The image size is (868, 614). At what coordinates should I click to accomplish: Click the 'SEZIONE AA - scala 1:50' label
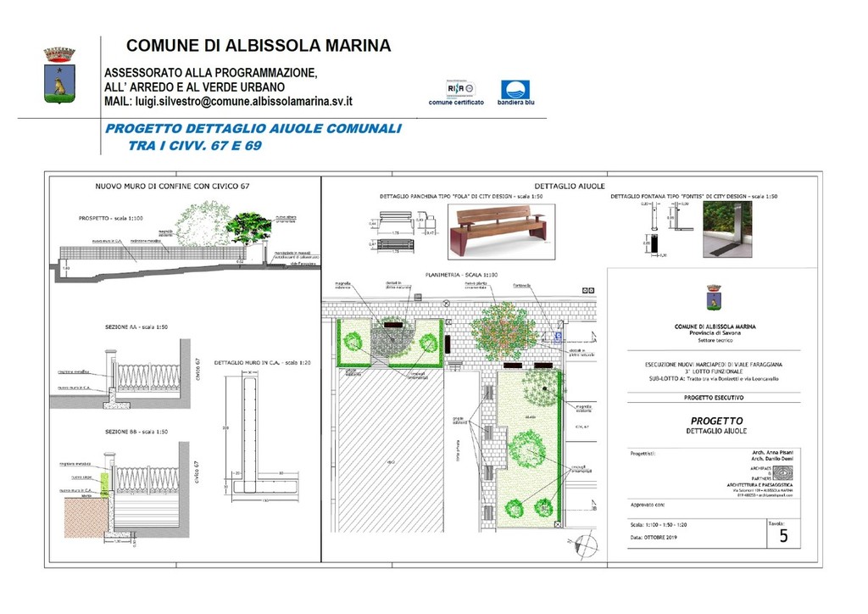[136, 327]
